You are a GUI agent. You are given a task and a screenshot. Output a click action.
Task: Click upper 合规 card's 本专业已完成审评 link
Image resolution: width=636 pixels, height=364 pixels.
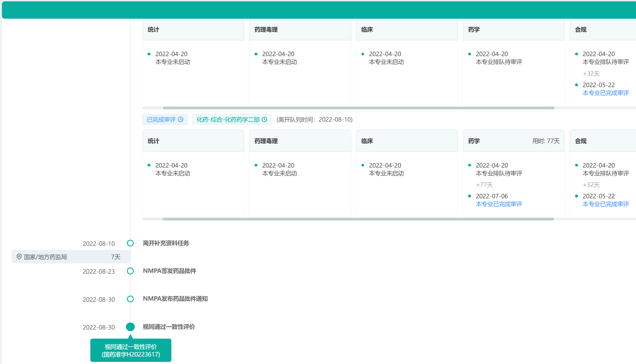[x=605, y=93]
